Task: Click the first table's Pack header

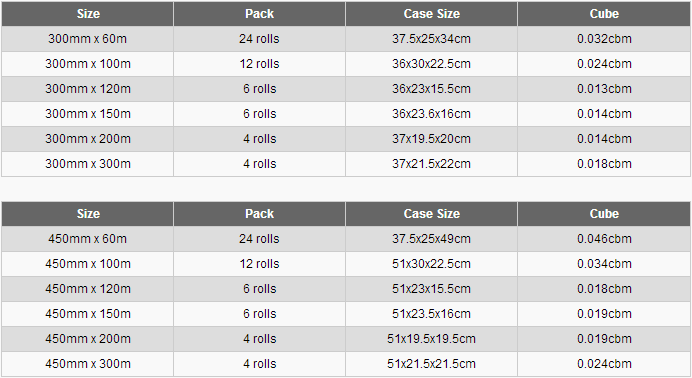Action: 260,14
